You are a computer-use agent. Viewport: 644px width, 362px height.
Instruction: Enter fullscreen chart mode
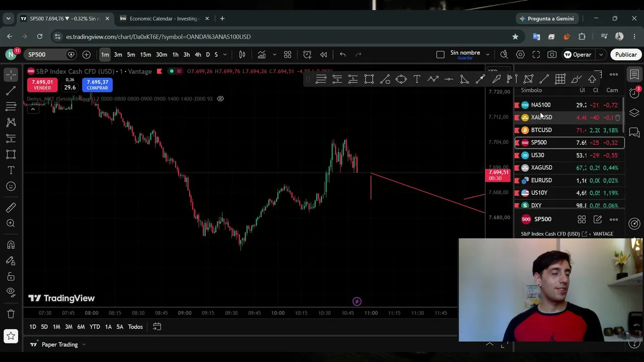click(536, 54)
